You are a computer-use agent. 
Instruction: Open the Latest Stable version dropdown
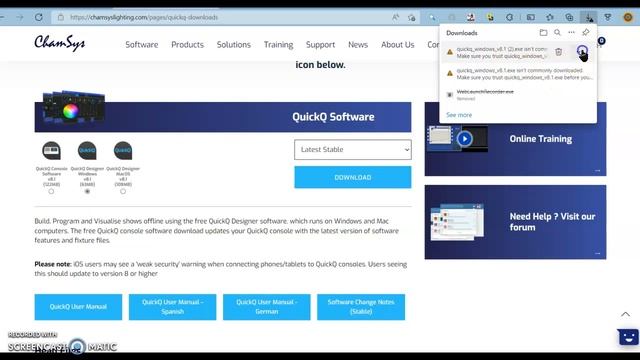pyautogui.click(x=353, y=150)
